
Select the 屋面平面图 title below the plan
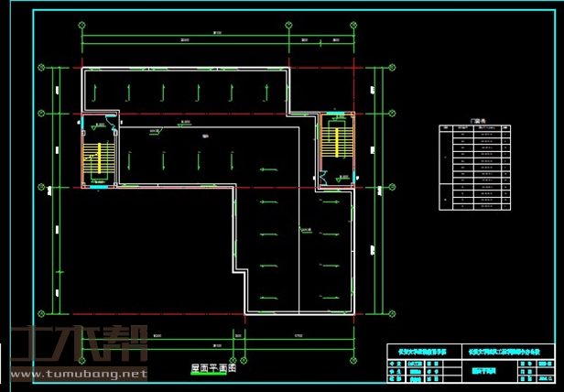pos(213,368)
